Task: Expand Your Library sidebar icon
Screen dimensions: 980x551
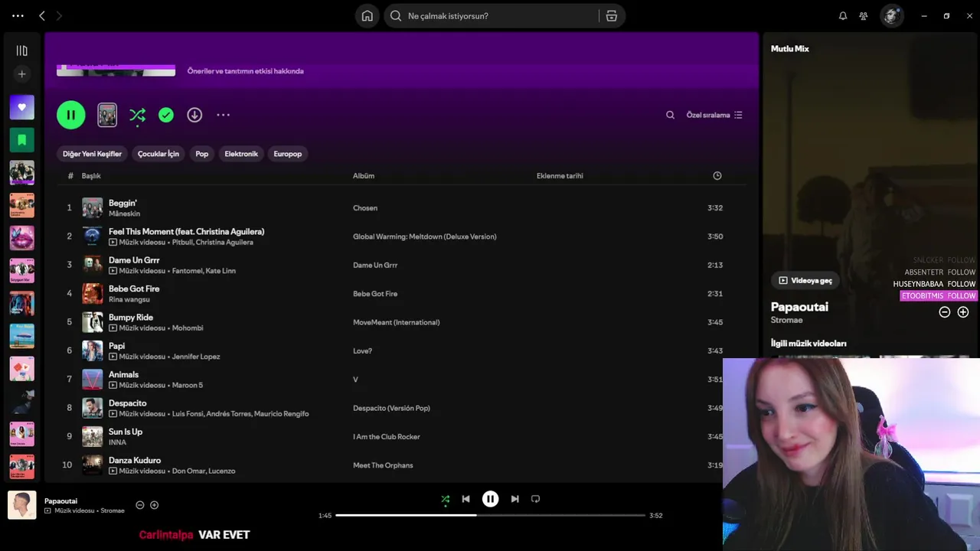Action: point(21,51)
